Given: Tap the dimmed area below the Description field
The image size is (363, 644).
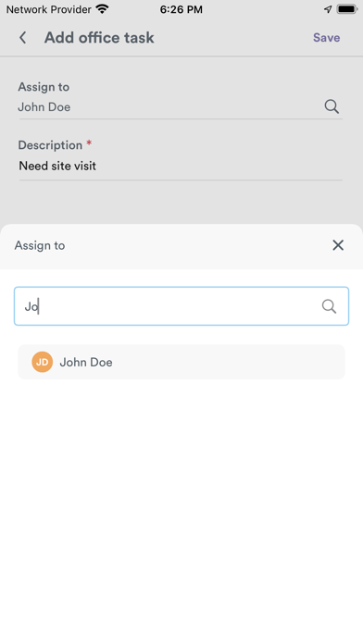Looking at the screenshot, I should (x=181, y=202).
